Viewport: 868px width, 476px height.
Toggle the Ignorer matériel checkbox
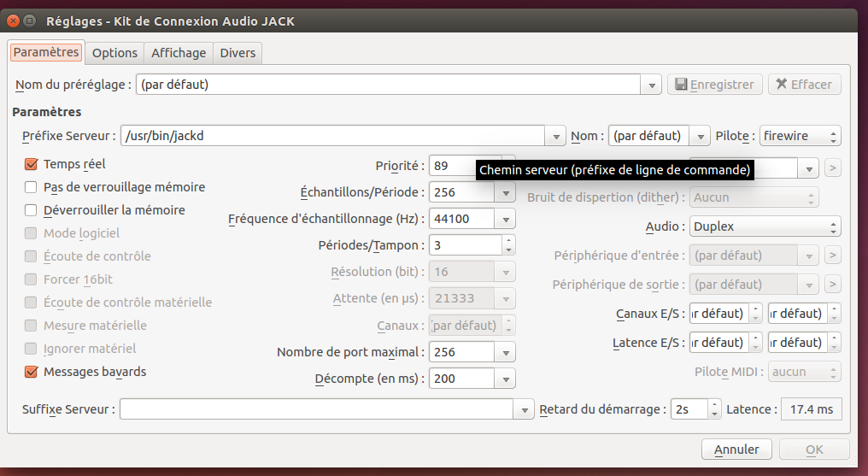click(31, 349)
